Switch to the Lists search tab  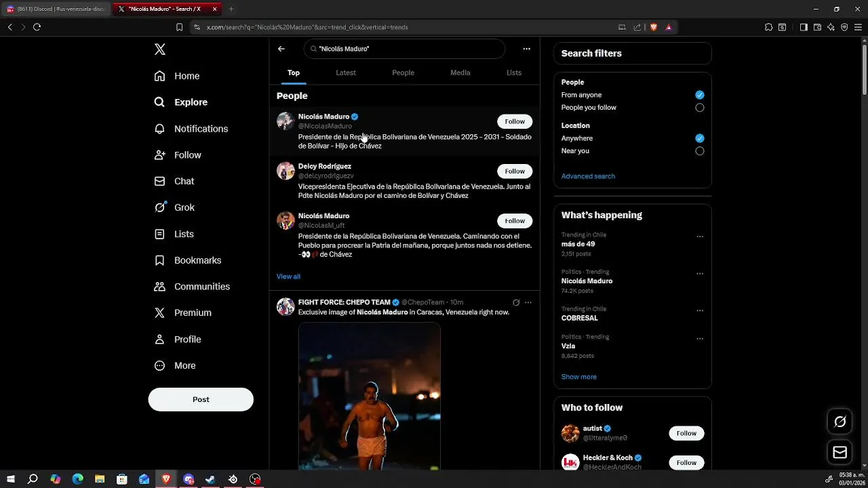(514, 73)
